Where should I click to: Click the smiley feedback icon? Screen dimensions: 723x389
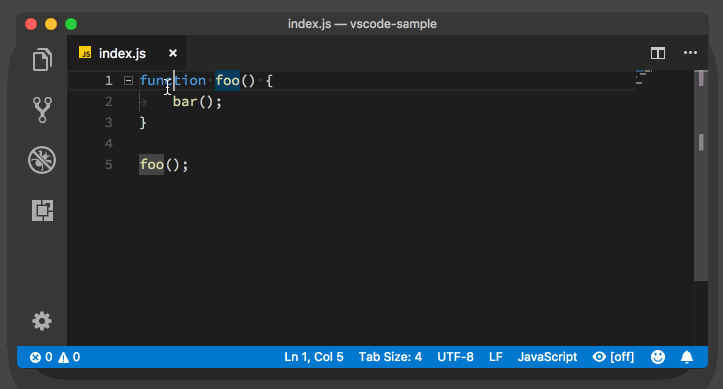click(658, 357)
